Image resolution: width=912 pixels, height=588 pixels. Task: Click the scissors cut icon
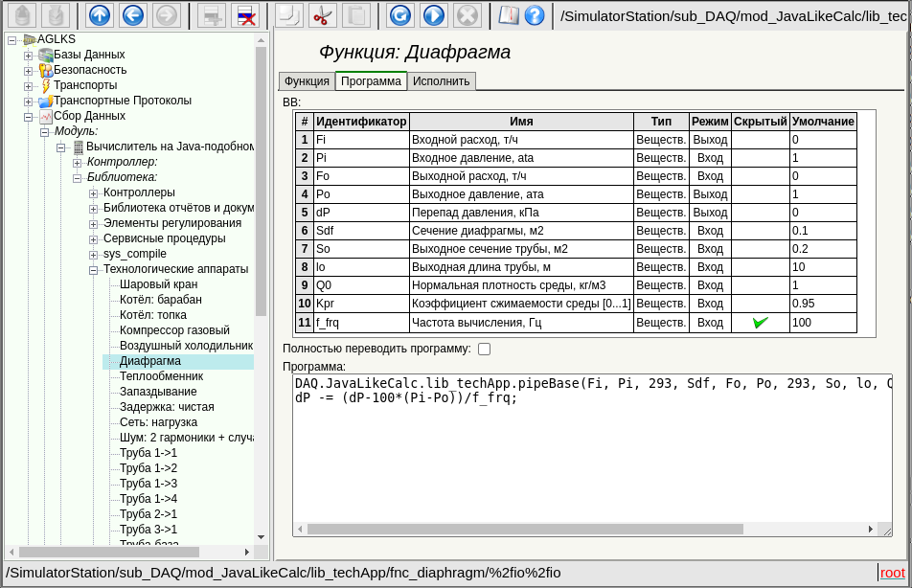tap(323, 15)
